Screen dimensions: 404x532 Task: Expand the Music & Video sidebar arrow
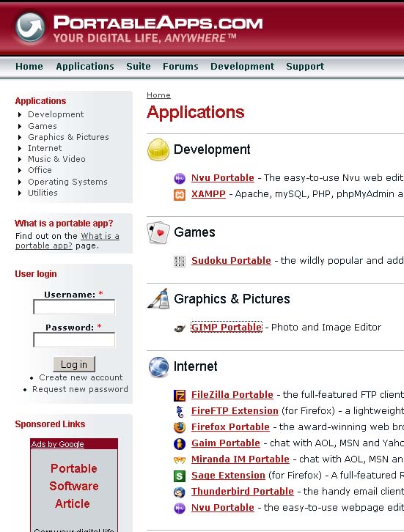[20, 159]
